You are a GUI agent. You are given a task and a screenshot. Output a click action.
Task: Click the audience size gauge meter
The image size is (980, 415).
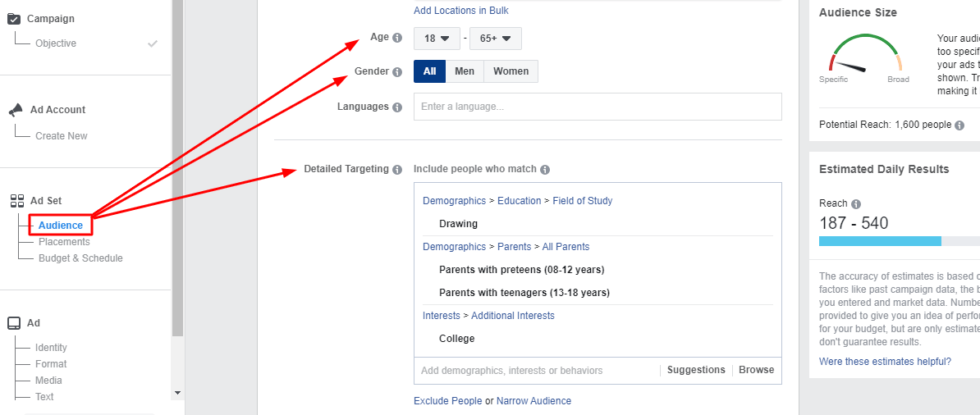[x=865, y=56]
